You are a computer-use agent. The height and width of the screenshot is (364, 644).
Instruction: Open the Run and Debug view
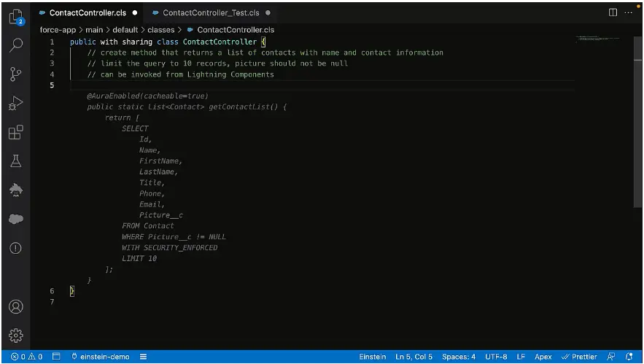pos(15,104)
